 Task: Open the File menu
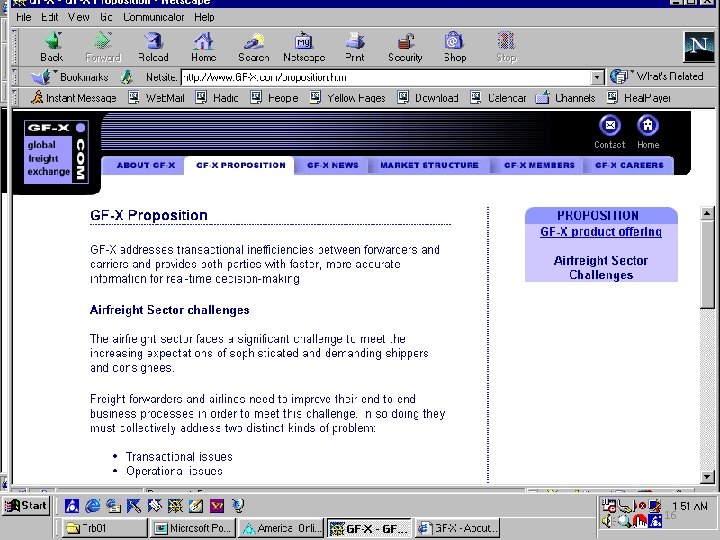click(x=23, y=17)
